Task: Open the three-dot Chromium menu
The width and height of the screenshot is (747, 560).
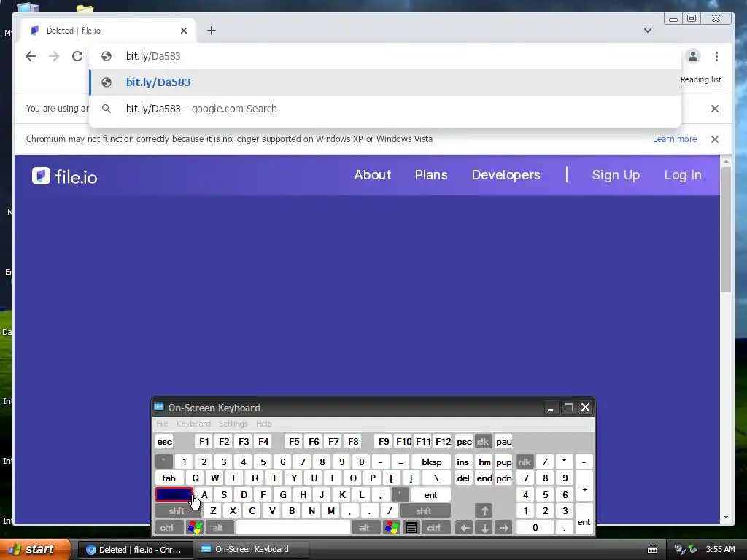Action: [x=716, y=56]
